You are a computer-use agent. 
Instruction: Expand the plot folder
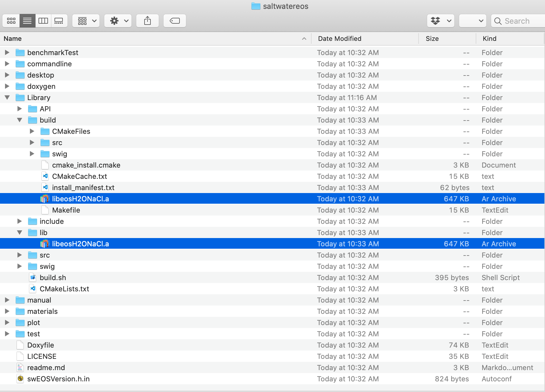click(7, 322)
